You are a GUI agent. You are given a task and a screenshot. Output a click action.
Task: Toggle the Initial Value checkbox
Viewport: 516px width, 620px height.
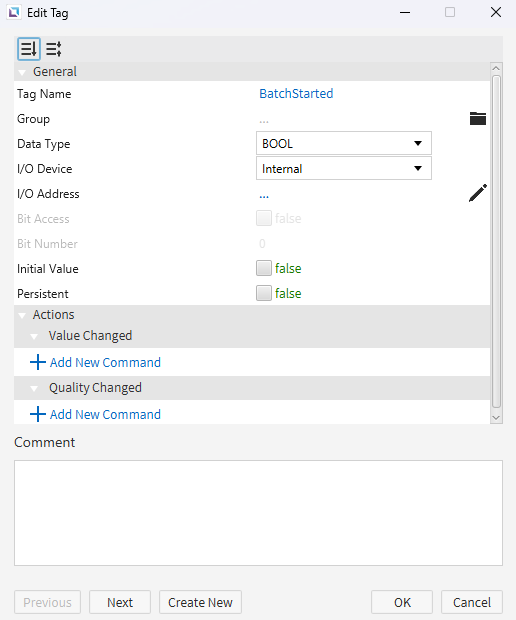(x=264, y=268)
